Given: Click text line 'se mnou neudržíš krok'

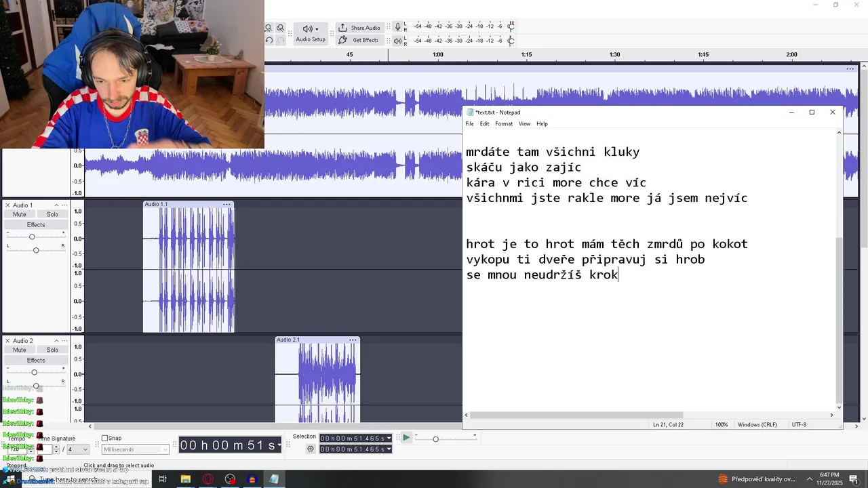Looking at the screenshot, I should coord(542,274).
